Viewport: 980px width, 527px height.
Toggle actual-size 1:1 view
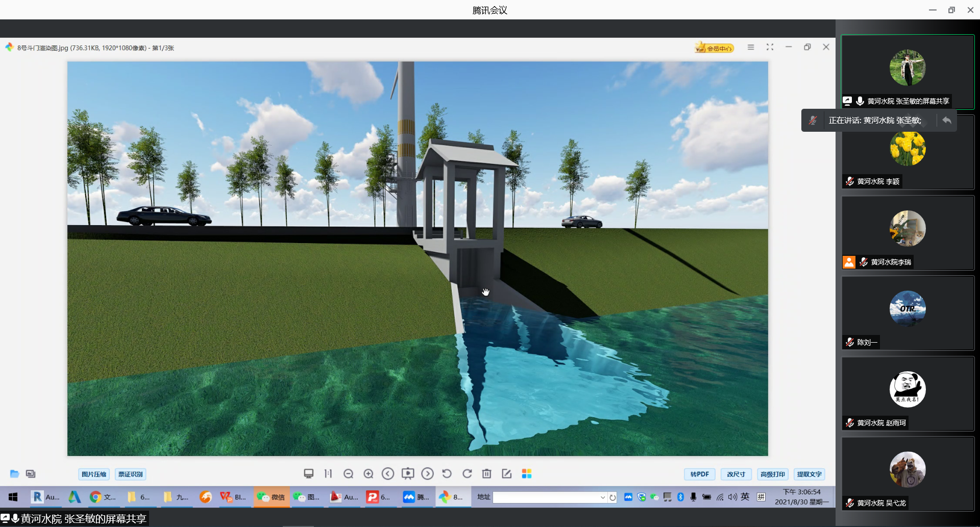click(x=328, y=474)
